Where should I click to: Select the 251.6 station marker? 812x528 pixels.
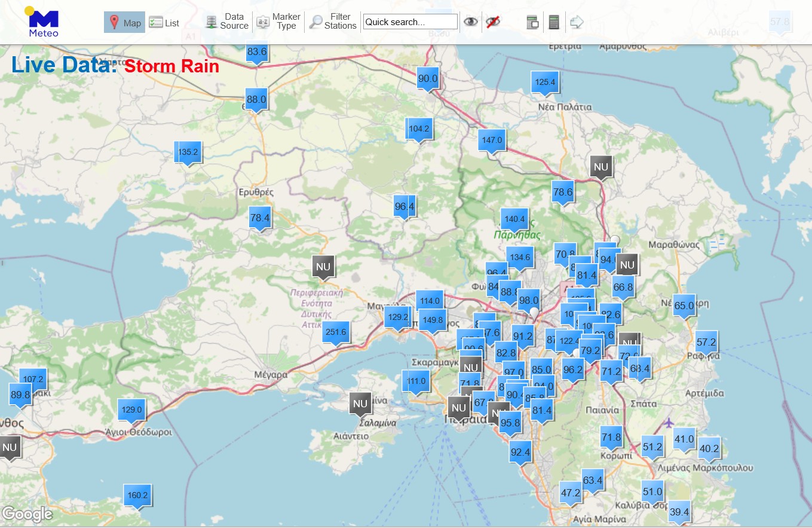(x=336, y=332)
